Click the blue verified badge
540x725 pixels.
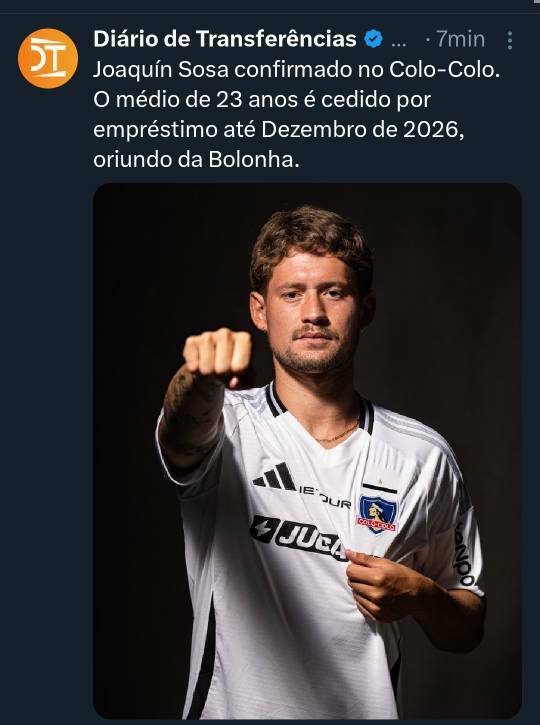tap(373, 39)
